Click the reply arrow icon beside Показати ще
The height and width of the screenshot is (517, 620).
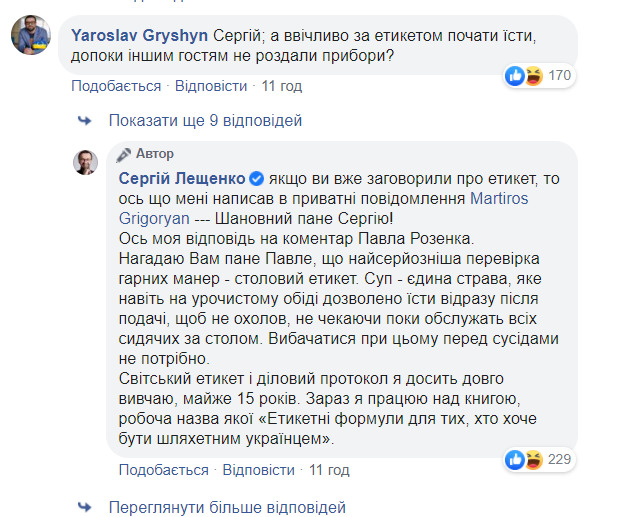[x=86, y=121]
